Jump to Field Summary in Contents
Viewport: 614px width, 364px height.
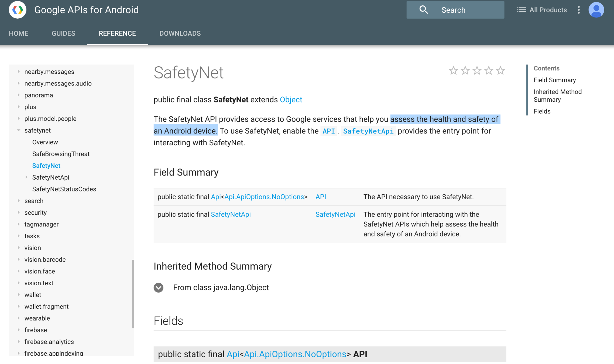click(x=555, y=80)
